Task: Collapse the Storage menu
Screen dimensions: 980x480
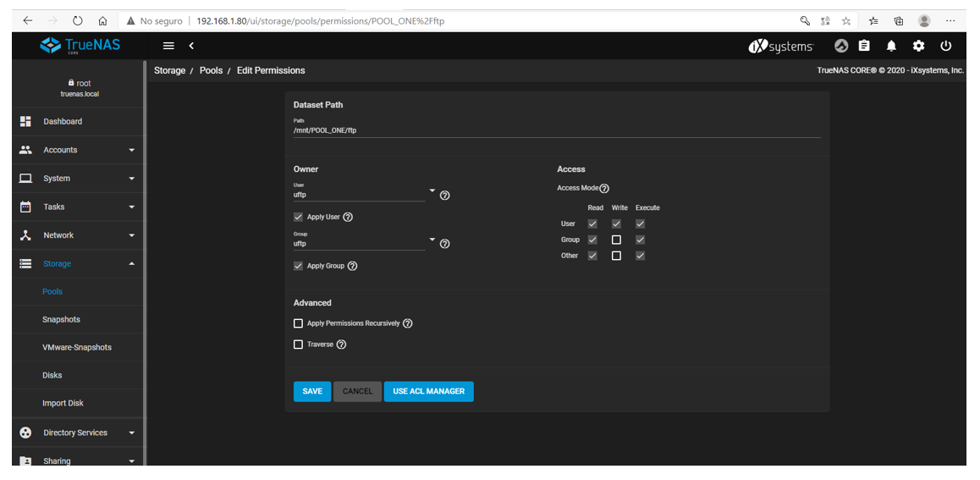Action: [x=78, y=264]
